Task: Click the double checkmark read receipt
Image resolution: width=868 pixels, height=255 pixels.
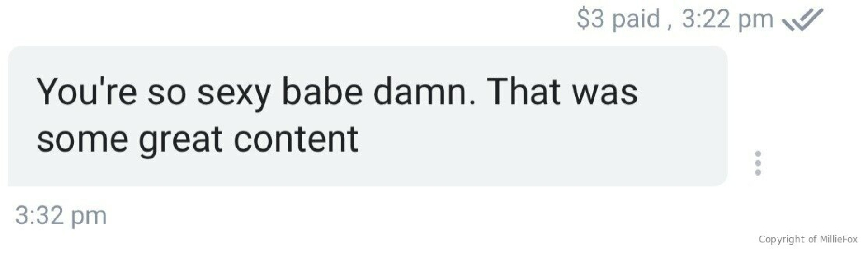Action: (802, 20)
